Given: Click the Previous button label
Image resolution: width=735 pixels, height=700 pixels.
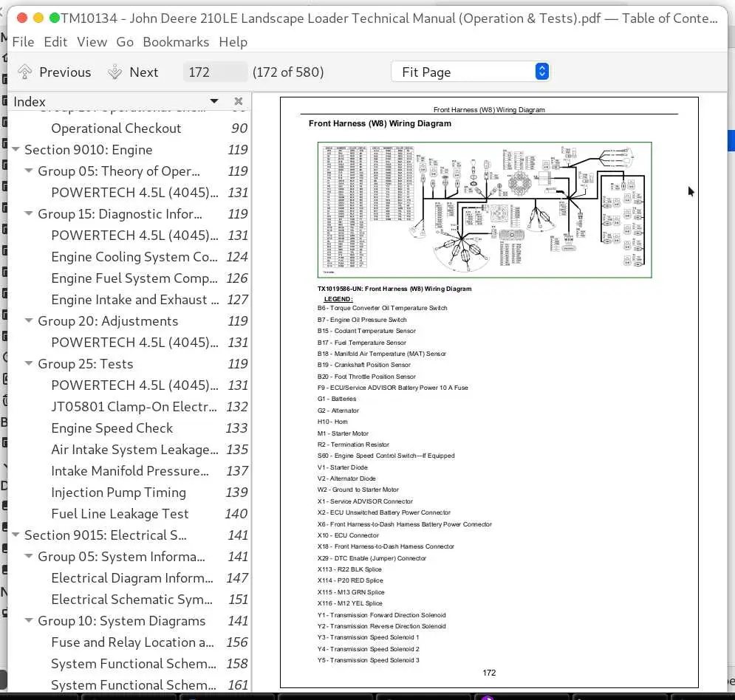Looking at the screenshot, I should pos(65,72).
